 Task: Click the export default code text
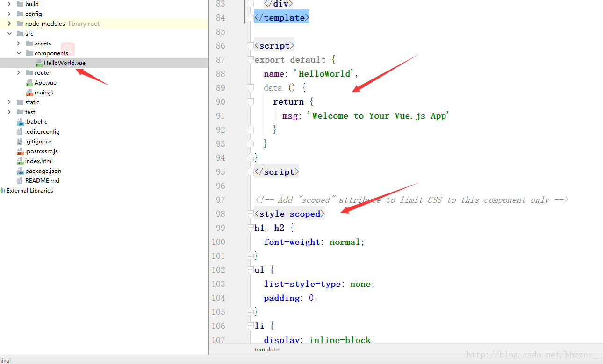coord(290,60)
